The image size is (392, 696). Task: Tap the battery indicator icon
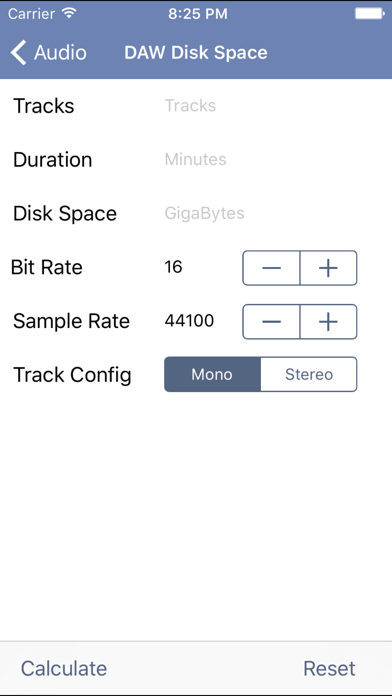[x=369, y=14]
